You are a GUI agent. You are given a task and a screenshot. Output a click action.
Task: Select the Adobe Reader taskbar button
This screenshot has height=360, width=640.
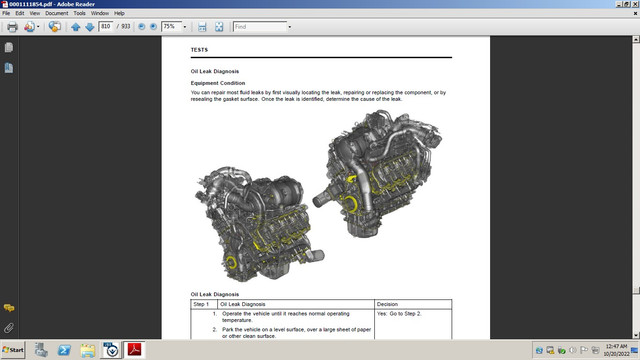click(x=134, y=350)
